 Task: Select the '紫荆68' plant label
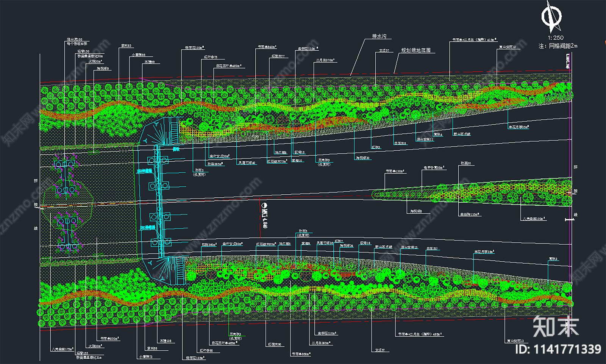pos(152,348)
